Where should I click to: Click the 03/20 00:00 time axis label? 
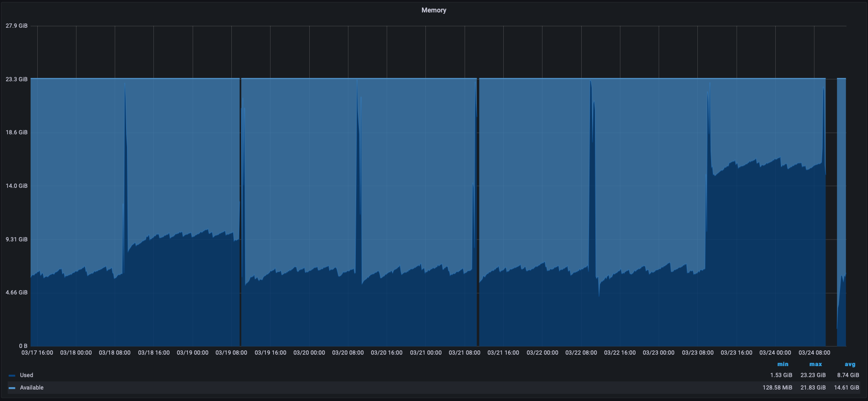[309, 353]
